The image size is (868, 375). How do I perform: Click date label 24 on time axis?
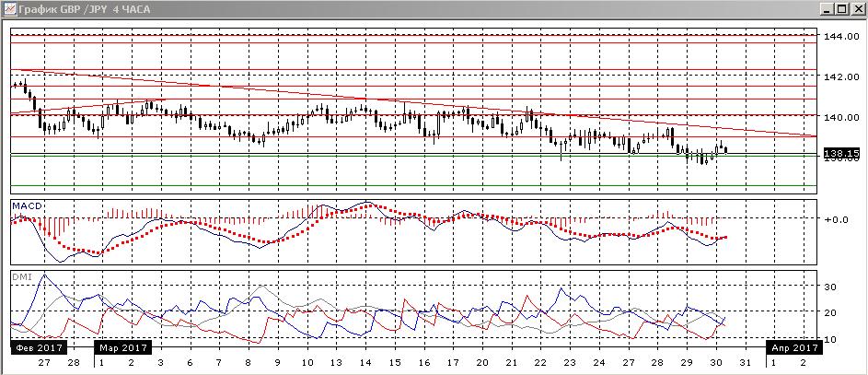click(598, 363)
